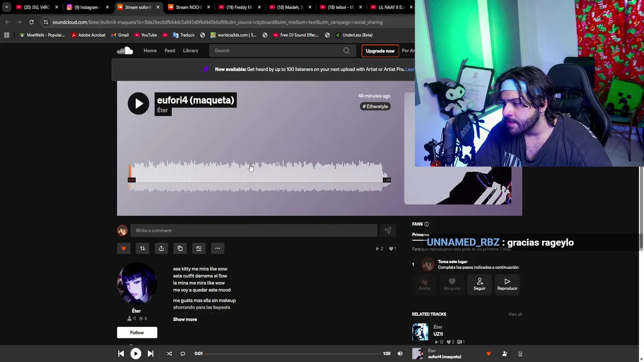Click the search magnifier icon
The image size is (644, 362).
[347, 50]
